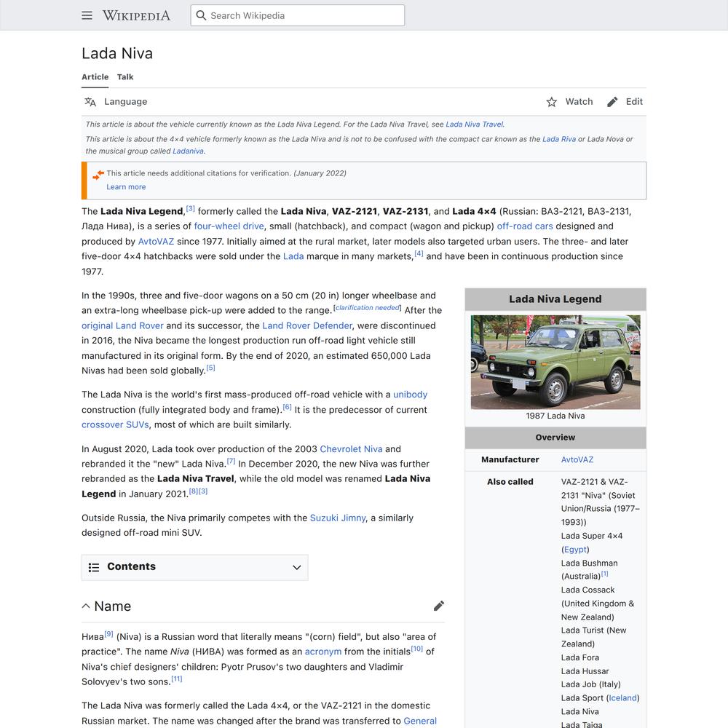Click citation reference [5]

pyautogui.click(x=211, y=368)
